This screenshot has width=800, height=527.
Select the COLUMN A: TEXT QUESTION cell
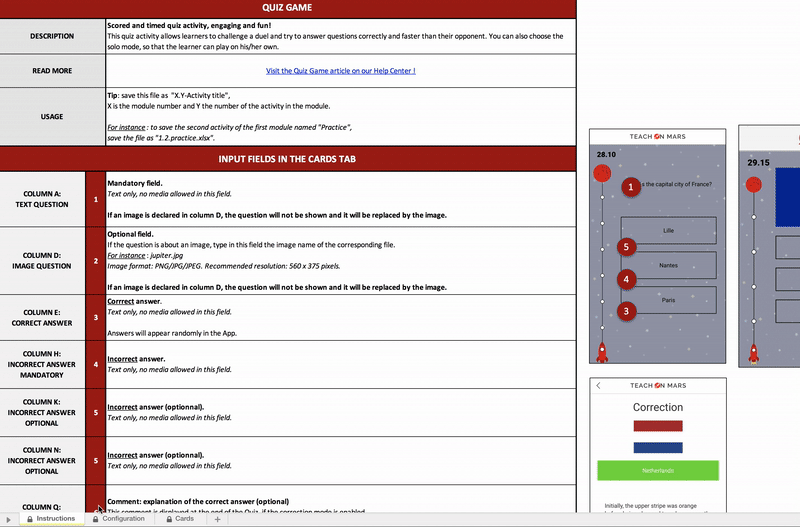[x=42, y=199]
